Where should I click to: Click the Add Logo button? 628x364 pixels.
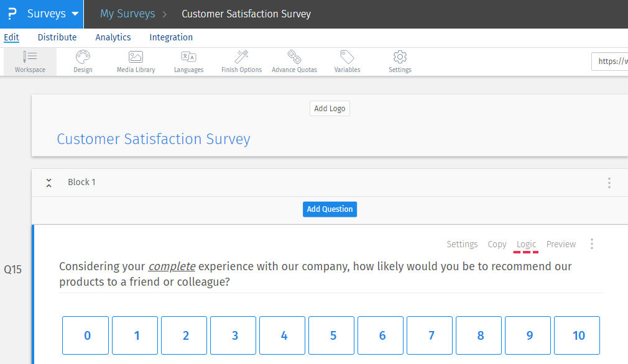click(x=330, y=108)
